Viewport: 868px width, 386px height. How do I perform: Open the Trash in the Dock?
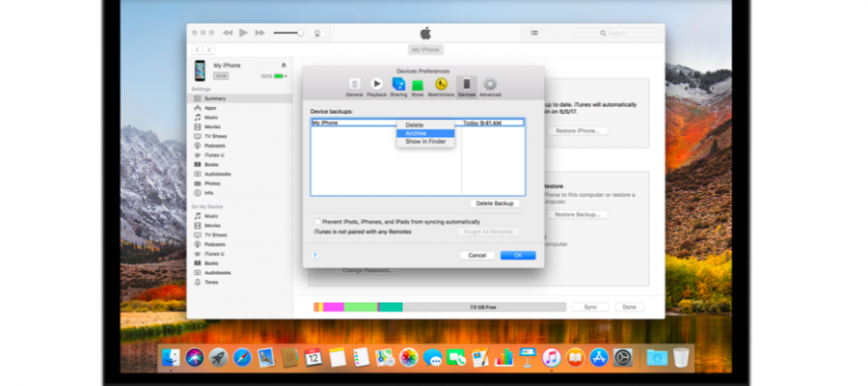[x=681, y=358]
